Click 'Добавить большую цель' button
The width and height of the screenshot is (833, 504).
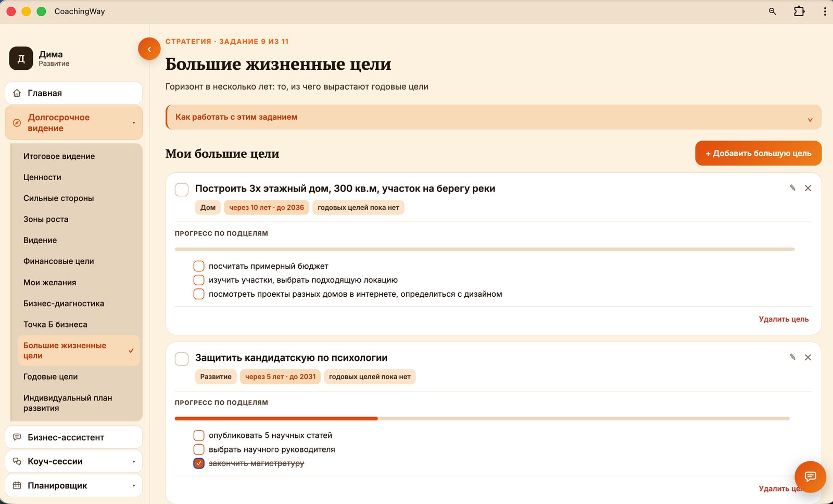point(758,153)
